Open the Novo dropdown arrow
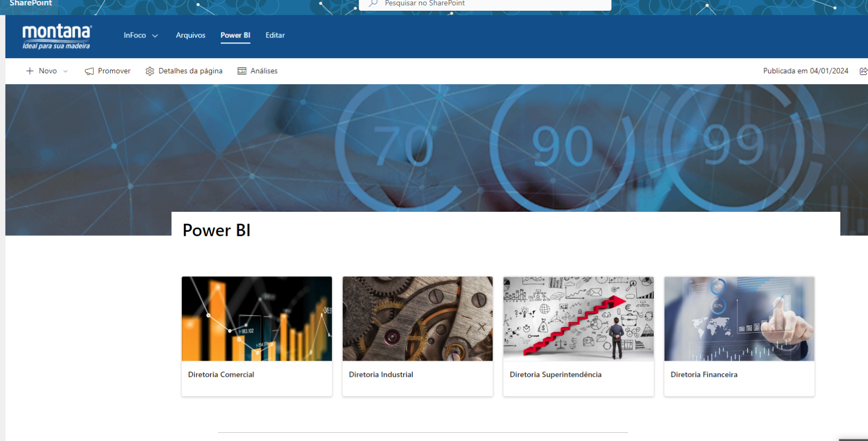 pyautogui.click(x=66, y=71)
